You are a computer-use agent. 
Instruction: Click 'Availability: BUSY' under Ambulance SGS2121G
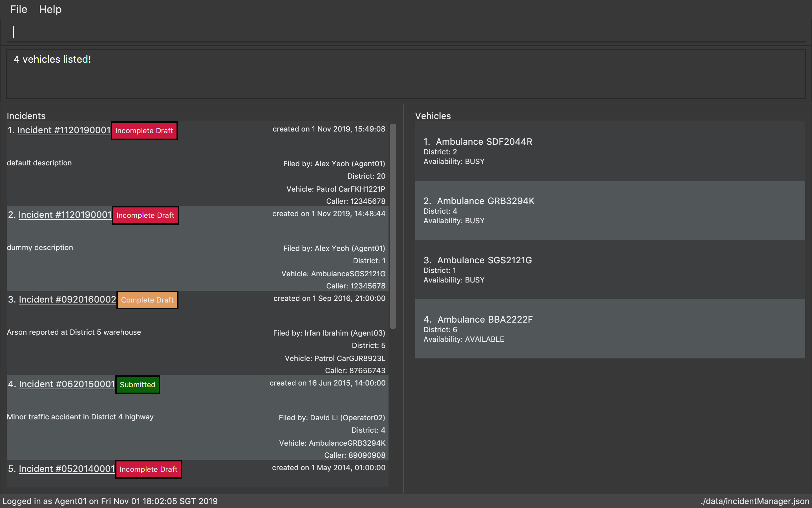tap(454, 280)
